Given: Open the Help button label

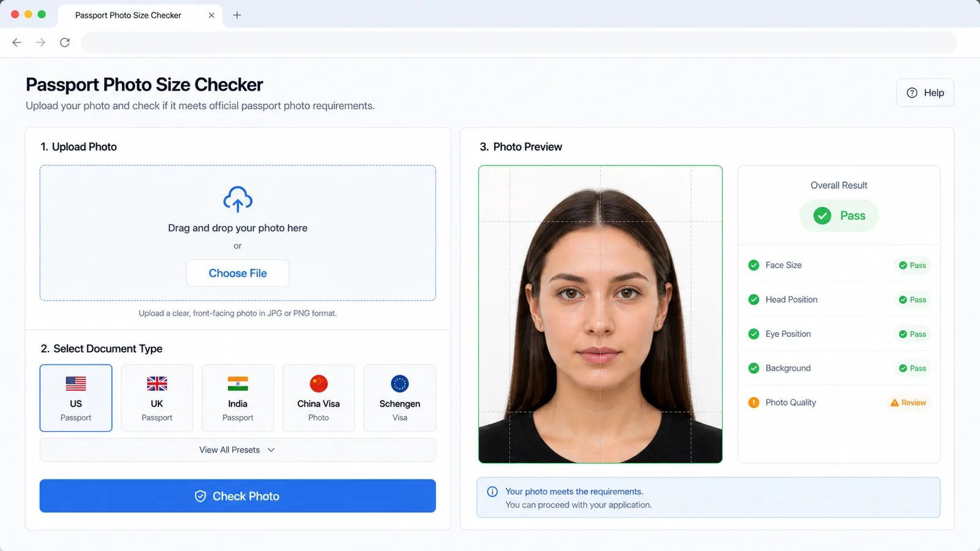Looking at the screenshot, I should pyautogui.click(x=933, y=92).
